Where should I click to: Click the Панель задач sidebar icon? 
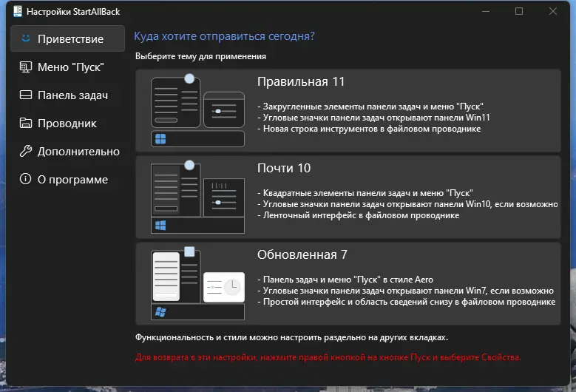point(25,95)
